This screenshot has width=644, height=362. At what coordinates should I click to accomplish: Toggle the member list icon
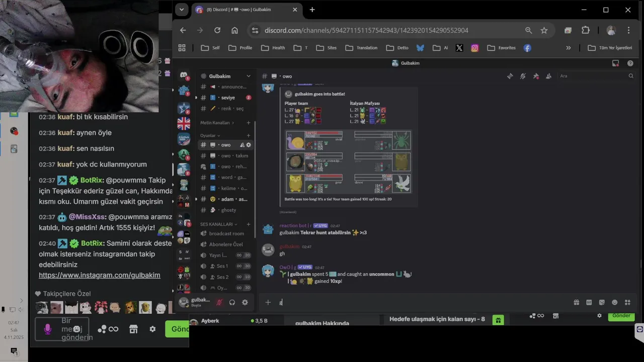tap(548, 76)
